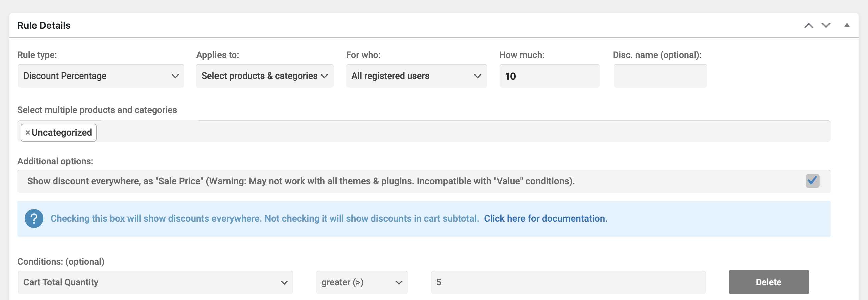This screenshot has width=868, height=300.
Task: Open Click here for documentation link
Action: coord(545,219)
